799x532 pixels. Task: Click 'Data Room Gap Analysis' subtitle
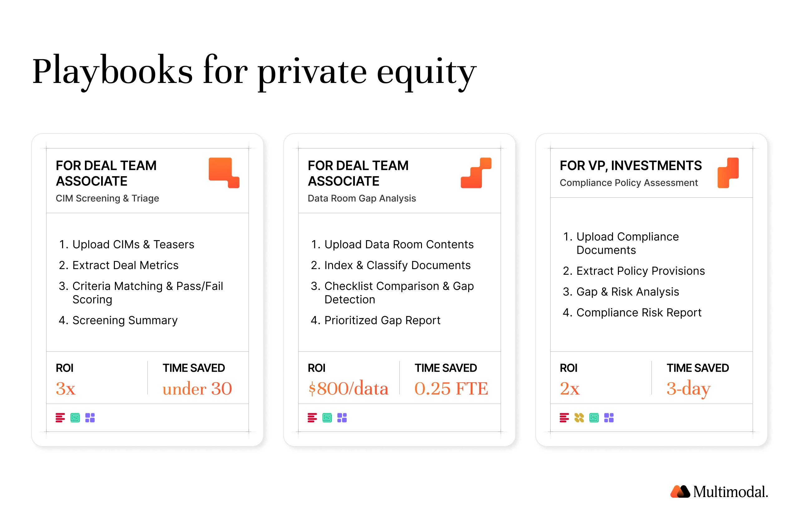[362, 198]
